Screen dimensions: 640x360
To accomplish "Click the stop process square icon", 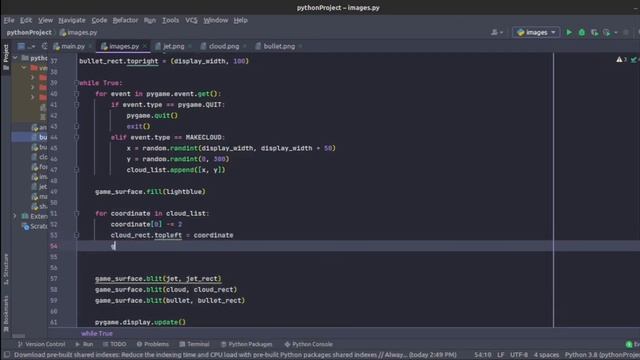I will [x=626, y=32].
